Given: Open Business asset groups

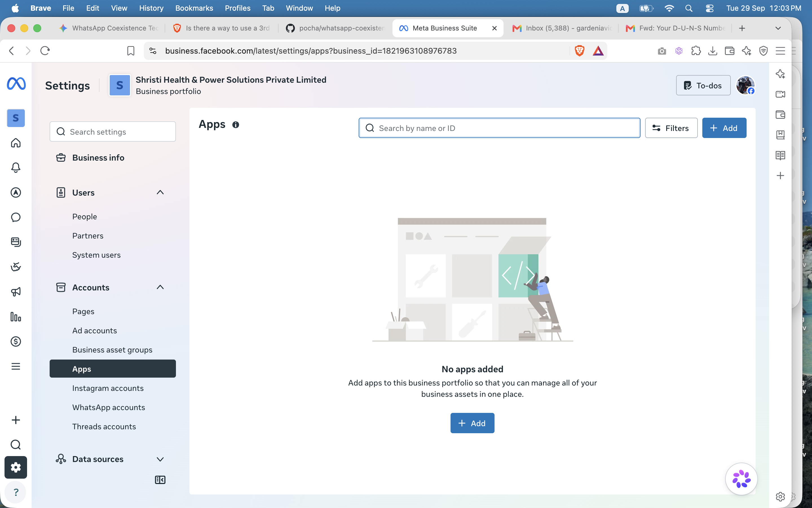Looking at the screenshot, I should 113,350.
